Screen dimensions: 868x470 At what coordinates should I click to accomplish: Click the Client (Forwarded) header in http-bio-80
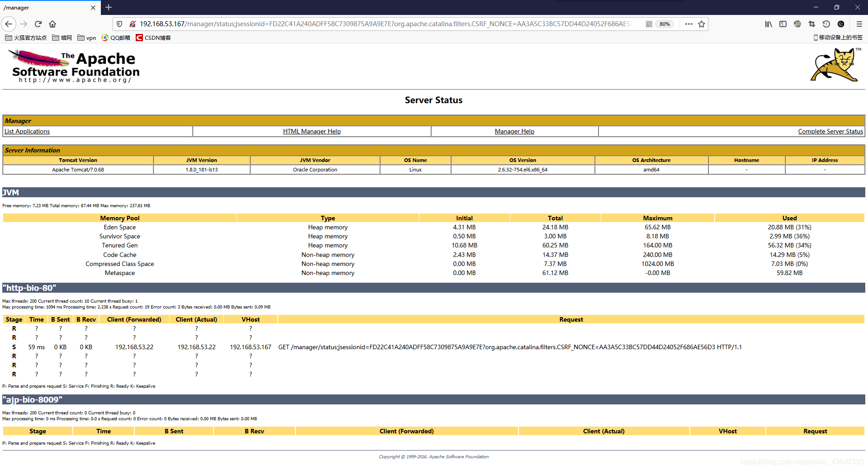click(x=134, y=319)
